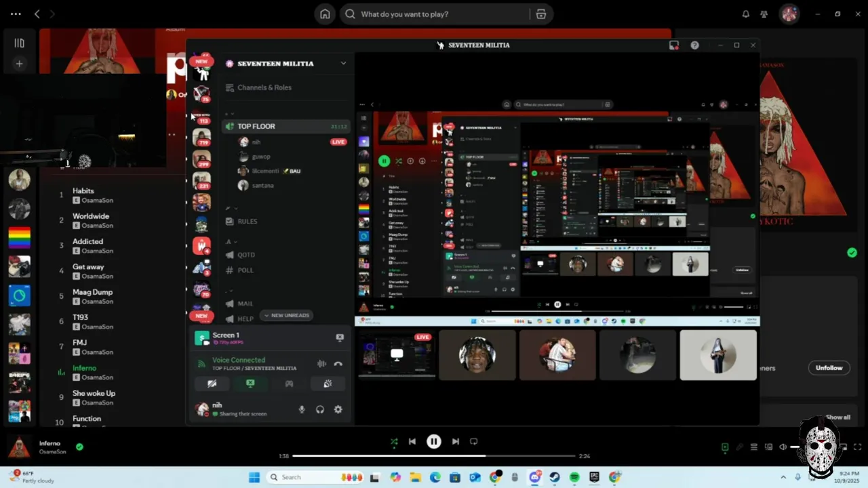Toggle shuffle in Spotify player

point(394,441)
